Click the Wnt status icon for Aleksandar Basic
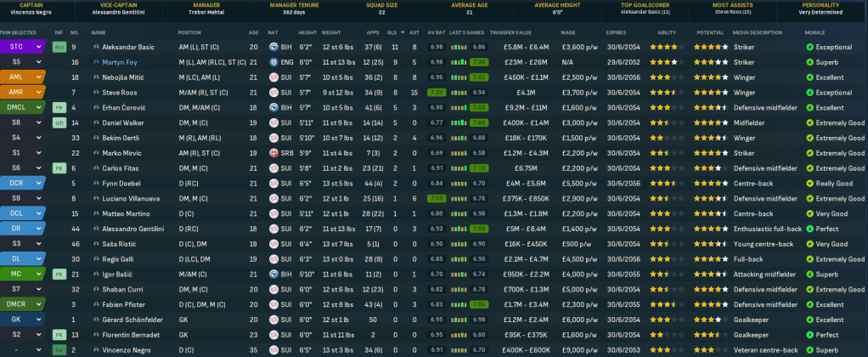The width and height of the screenshot is (868, 357). [x=59, y=48]
